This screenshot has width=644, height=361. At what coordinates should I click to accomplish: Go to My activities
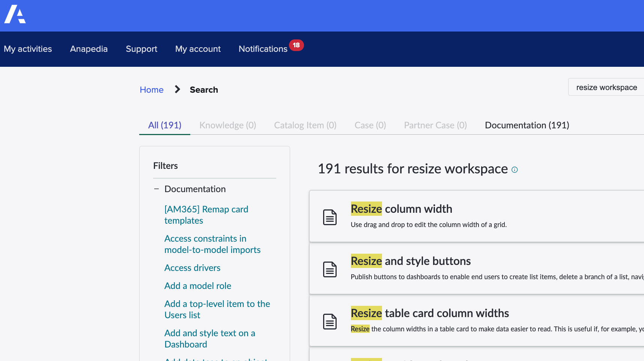28,49
